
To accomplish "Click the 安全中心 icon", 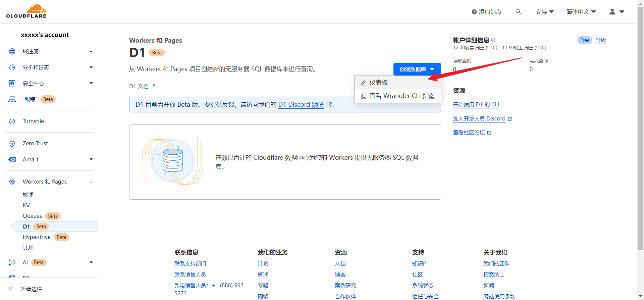I will pos(12,83).
